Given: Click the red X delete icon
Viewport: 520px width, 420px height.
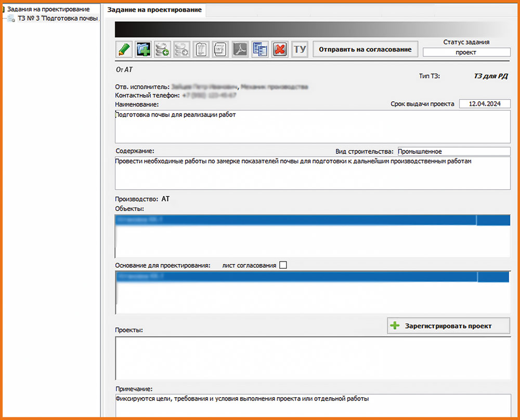Looking at the screenshot, I should [280, 49].
